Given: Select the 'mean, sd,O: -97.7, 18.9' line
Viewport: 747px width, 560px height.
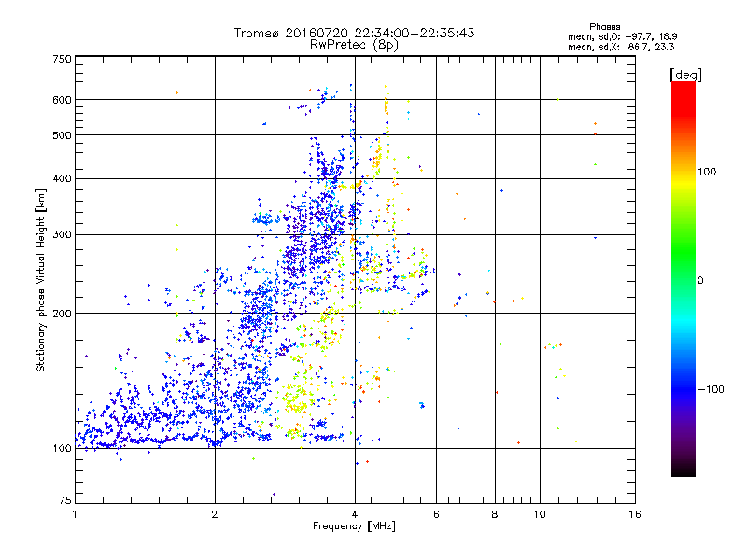Looking at the screenshot, I should click(622, 36).
